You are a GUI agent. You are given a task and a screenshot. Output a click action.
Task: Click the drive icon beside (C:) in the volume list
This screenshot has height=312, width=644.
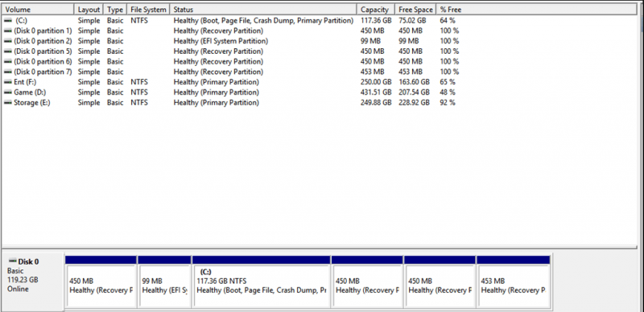8,21
